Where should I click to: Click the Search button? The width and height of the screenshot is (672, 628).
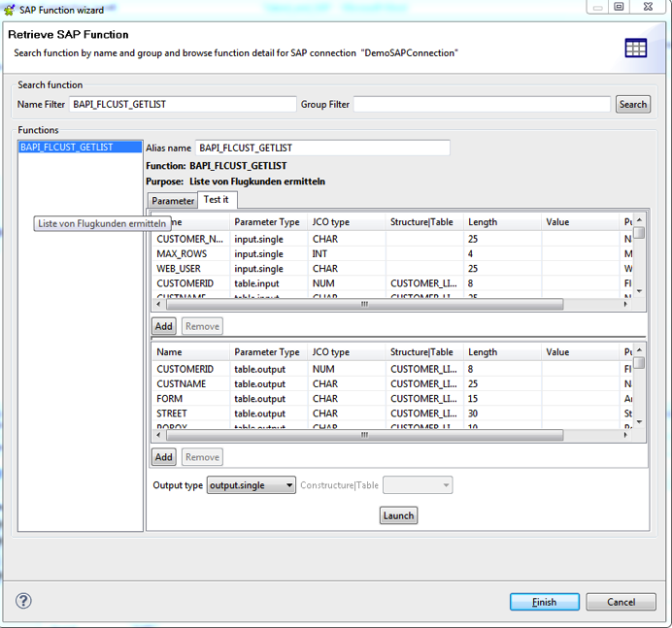tap(633, 104)
